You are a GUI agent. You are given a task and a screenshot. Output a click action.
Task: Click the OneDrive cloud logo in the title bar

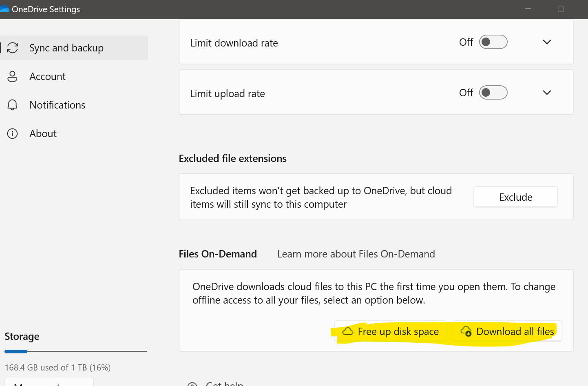click(x=5, y=9)
